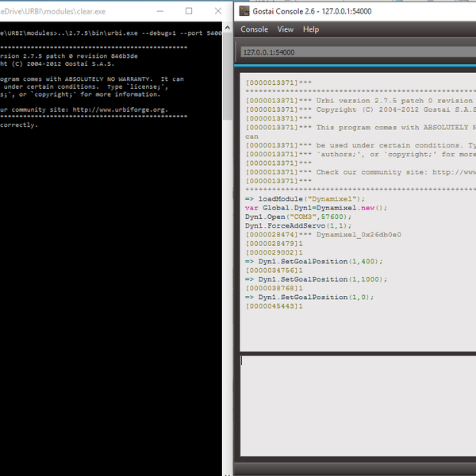Viewport: 476px width, 476px height.
Task: Maximize the clear.exe console window
Action: coord(189,11)
